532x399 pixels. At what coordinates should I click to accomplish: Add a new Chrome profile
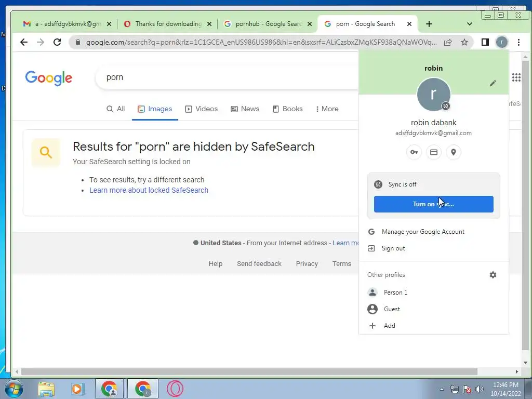click(434, 326)
